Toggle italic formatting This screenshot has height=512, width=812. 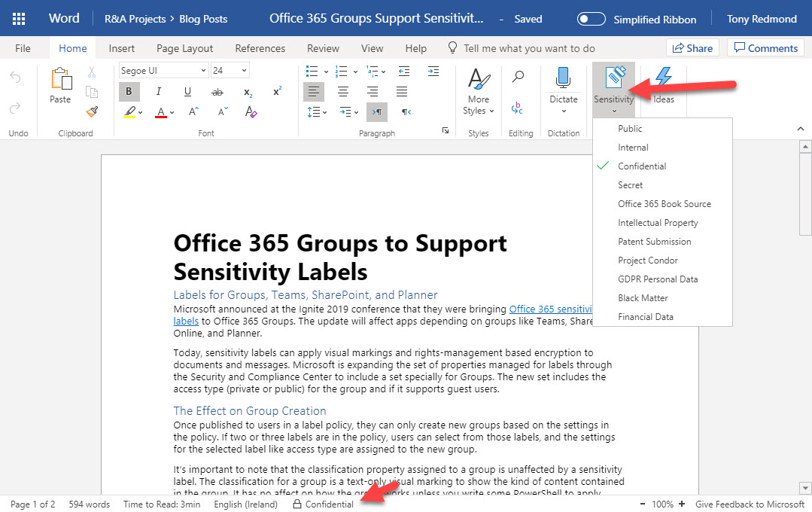tap(159, 92)
